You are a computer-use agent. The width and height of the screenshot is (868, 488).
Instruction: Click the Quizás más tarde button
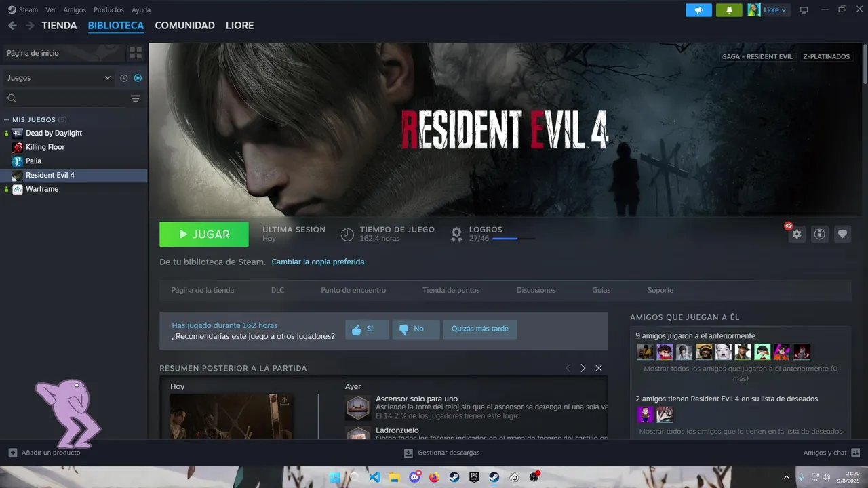[x=480, y=329]
